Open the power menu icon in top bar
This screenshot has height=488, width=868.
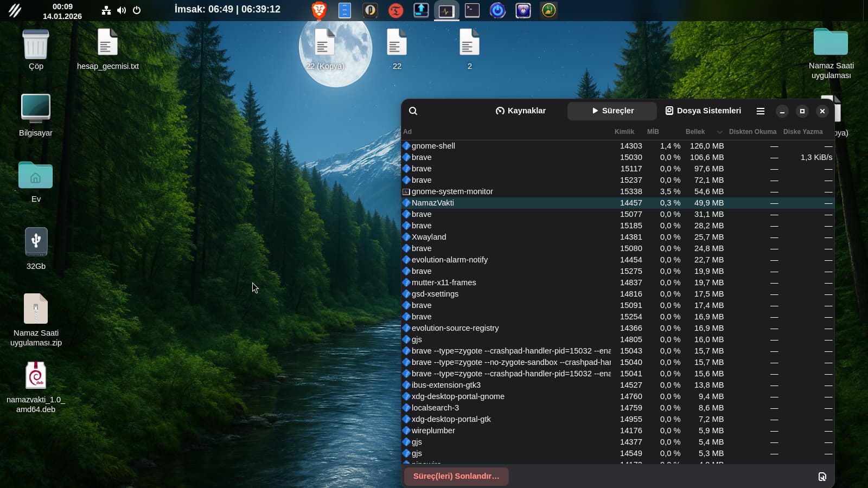click(137, 10)
